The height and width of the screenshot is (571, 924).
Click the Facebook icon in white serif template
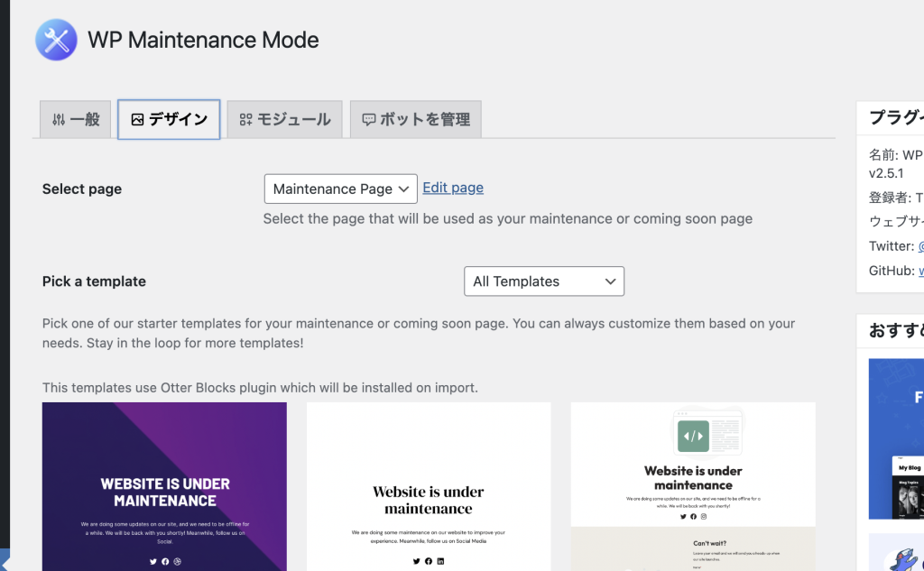429,561
